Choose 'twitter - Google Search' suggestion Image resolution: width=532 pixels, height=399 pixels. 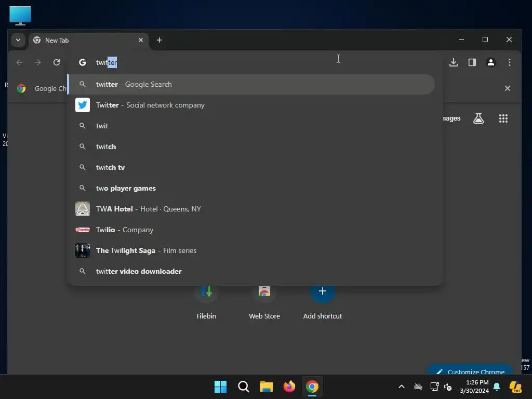coord(251,84)
